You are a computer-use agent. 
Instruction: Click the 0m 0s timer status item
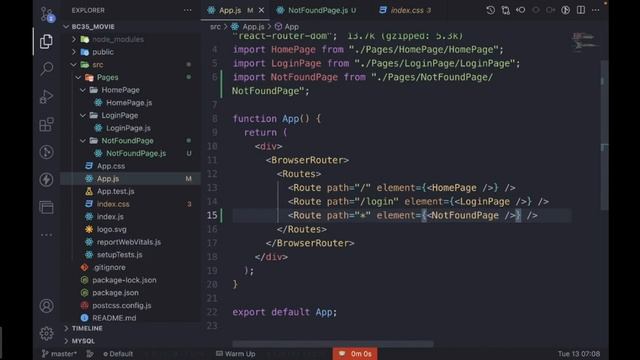355,353
